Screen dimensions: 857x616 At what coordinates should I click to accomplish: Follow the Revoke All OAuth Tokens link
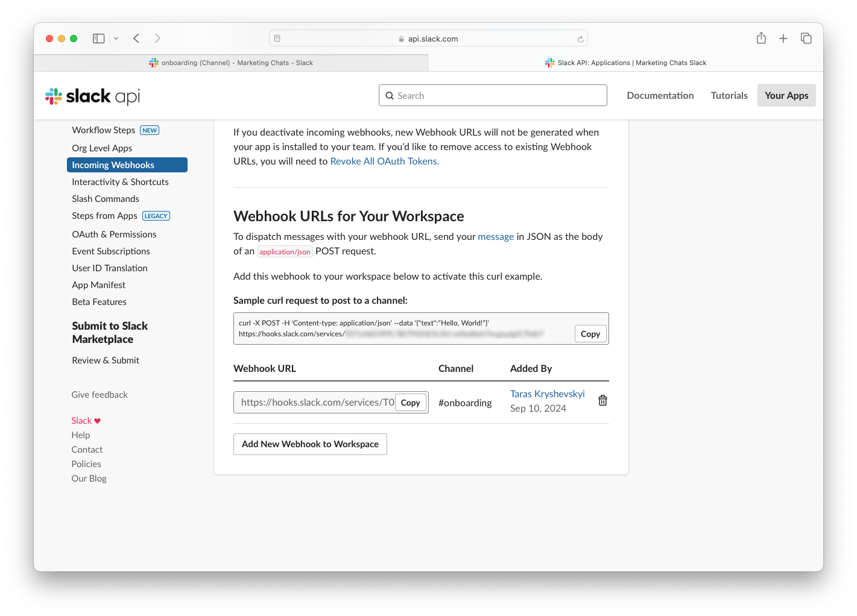point(385,162)
